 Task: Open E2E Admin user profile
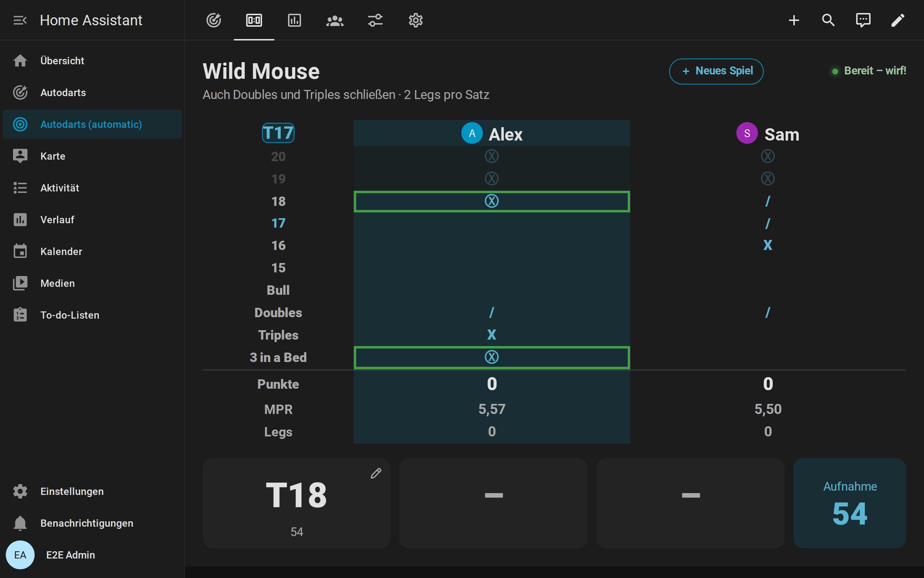click(92, 555)
